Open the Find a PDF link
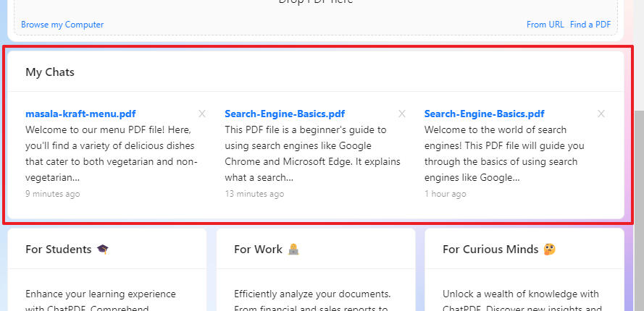The image size is (644, 311). click(590, 25)
